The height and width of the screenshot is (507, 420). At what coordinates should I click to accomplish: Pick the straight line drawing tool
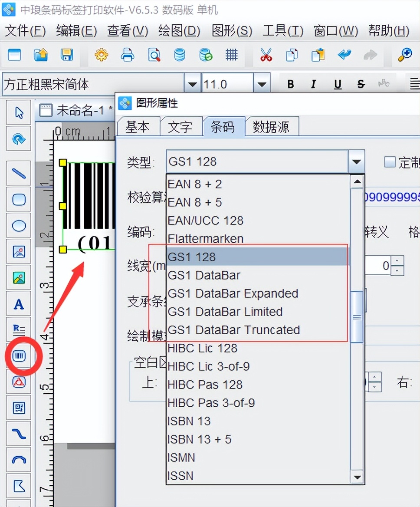point(19,174)
